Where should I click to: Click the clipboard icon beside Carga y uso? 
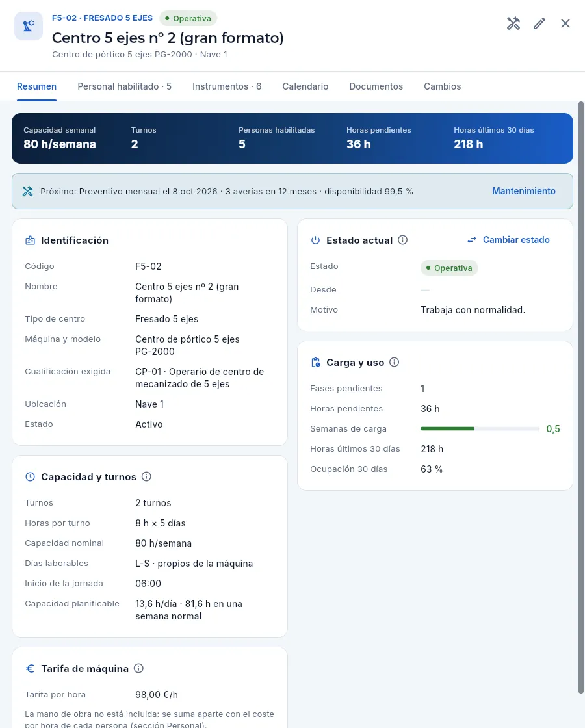pos(316,363)
